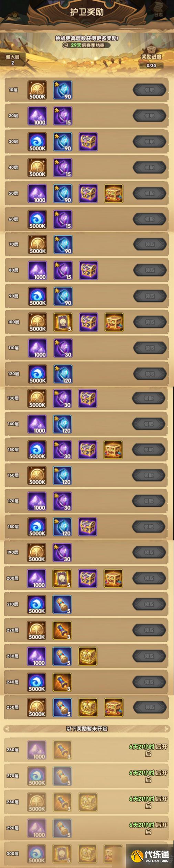The image size is (174, 868).
Task: Tap the purple crystal 1000 reward in 20层 row
Action: 37,116
